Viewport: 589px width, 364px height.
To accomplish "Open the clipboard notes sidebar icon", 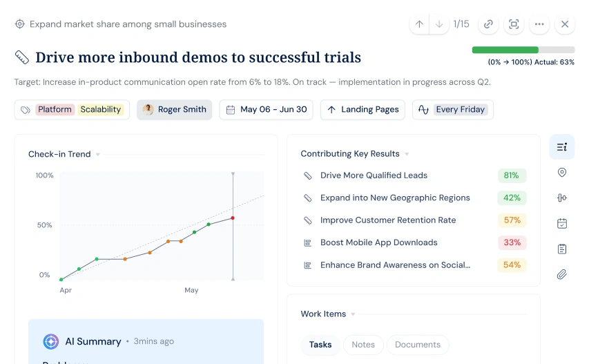I will pos(562,249).
